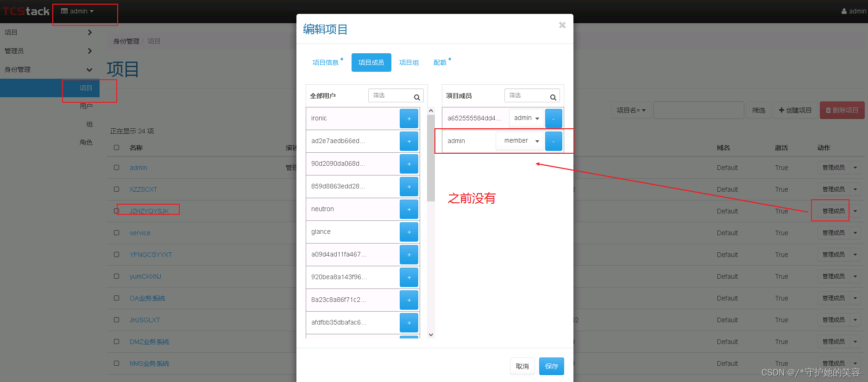The image size is (868, 382).
Task: Focus project name search field
Action: pos(698,110)
